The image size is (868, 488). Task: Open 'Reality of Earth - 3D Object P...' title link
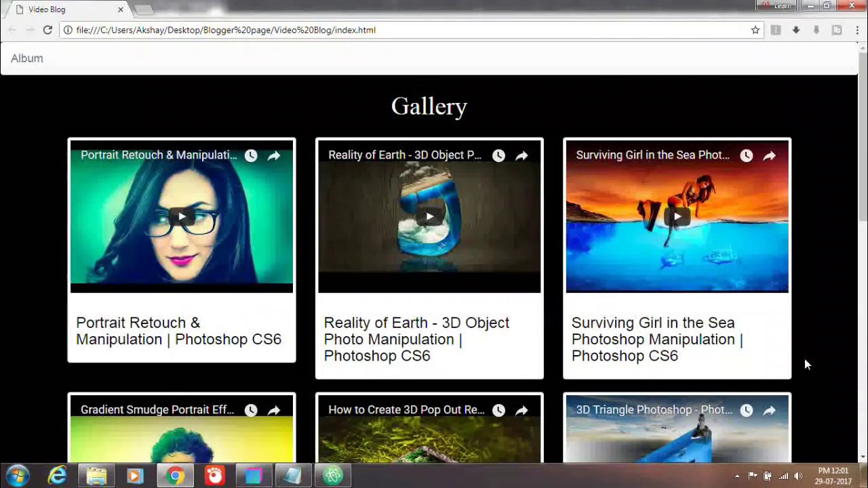pos(405,155)
